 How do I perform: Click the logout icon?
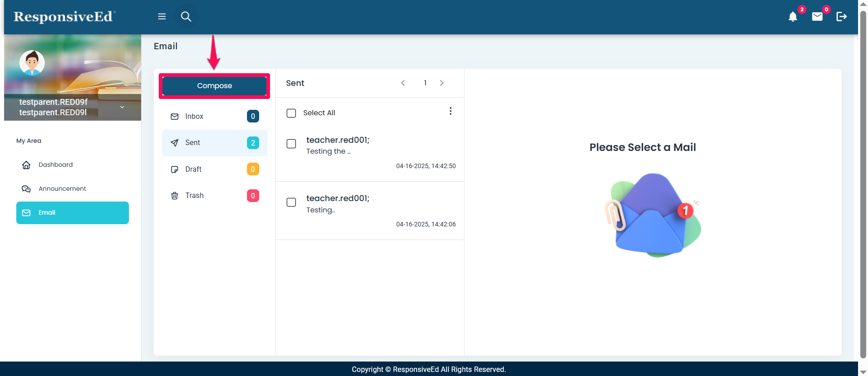pyautogui.click(x=841, y=17)
